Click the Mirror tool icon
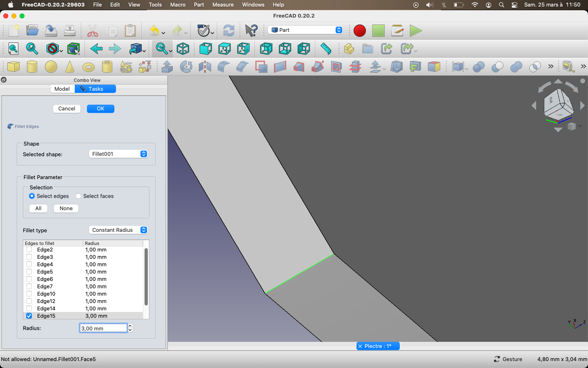The height and width of the screenshot is (368, 588). click(x=205, y=67)
